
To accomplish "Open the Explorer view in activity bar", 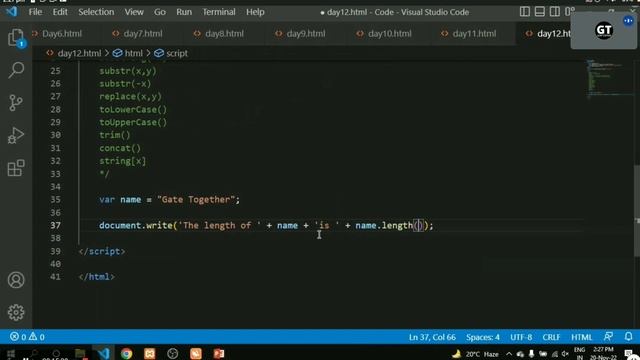I will (x=16, y=38).
